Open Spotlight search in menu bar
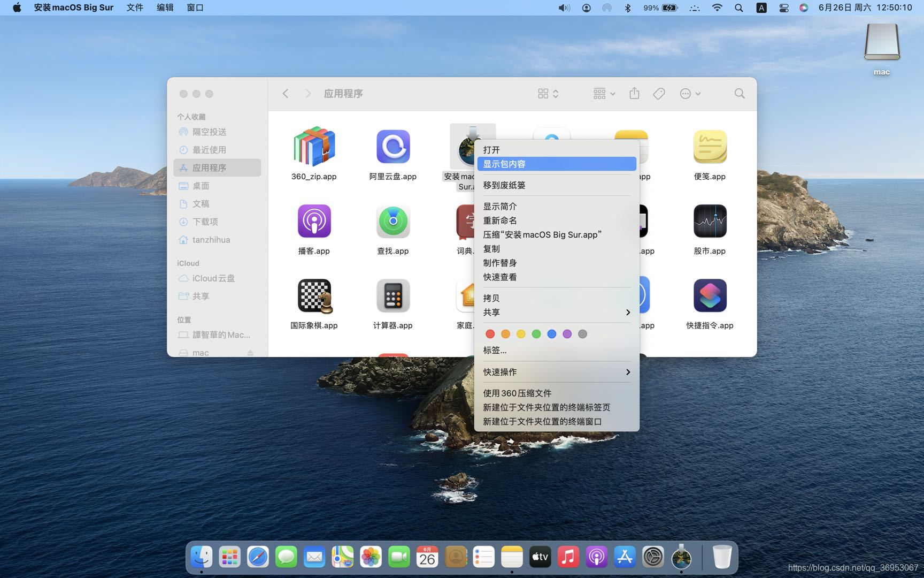This screenshot has height=578, width=924. click(739, 8)
